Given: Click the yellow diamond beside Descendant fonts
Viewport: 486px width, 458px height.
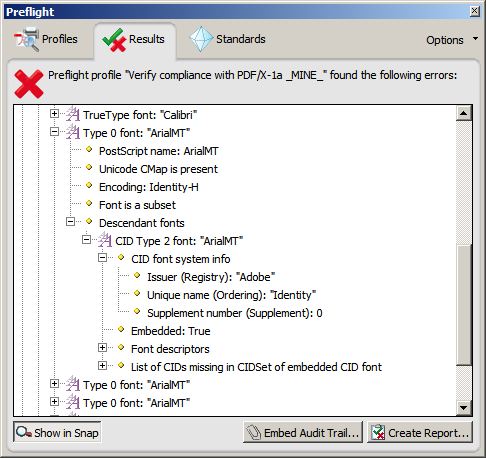Looking at the screenshot, I should click(89, 221).
